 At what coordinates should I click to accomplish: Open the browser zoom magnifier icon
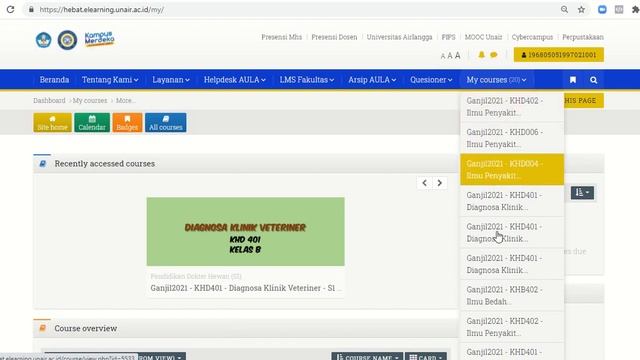[564, 9]
